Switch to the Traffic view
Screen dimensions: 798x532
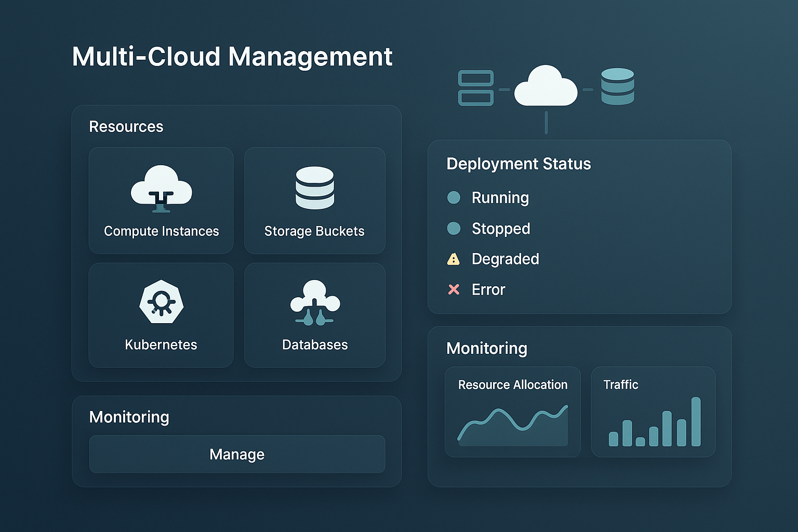click(x=621, y=384)
